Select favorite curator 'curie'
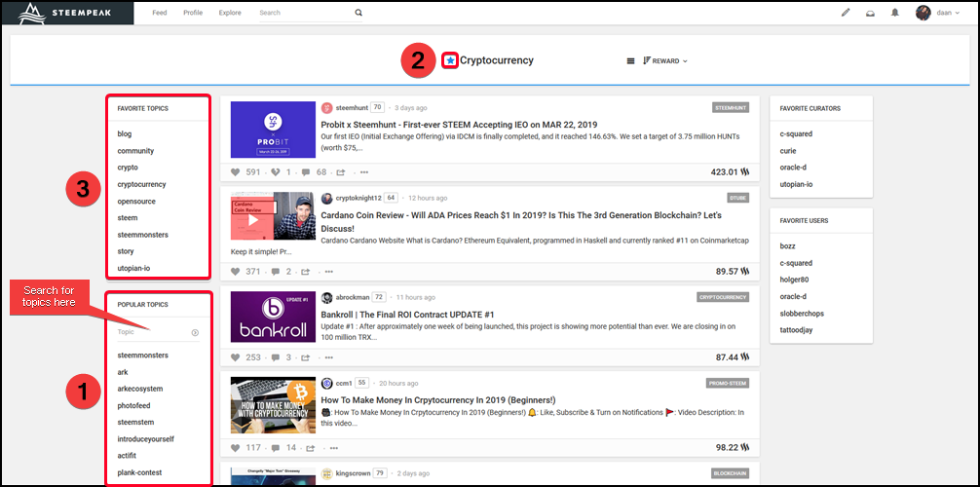The width and height of the screenshot is (980, 487). (x=787, y=151)
